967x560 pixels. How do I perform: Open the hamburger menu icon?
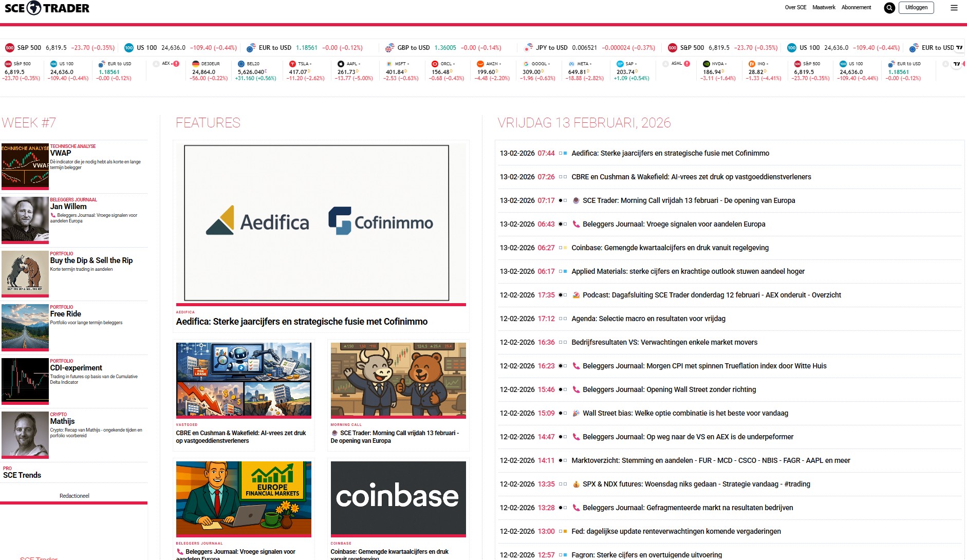(954, 8)
